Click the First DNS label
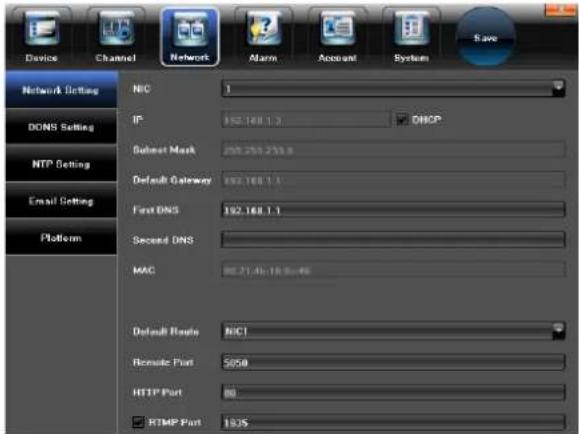Viewport: 579px width, 434px height. (x=156, y=210)
